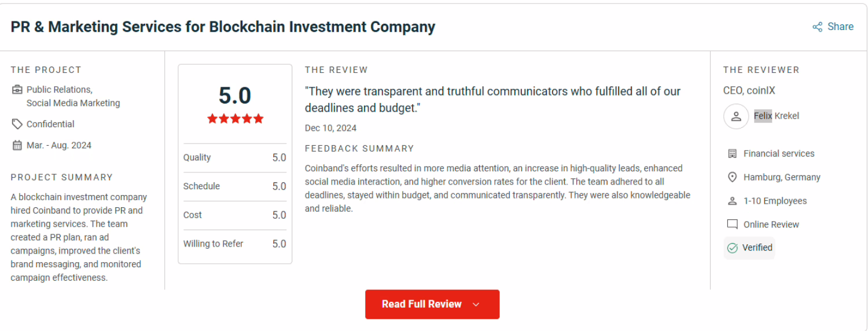Click the Verified badge label
The image size is (868, 331).
click(x=757, y=248)
